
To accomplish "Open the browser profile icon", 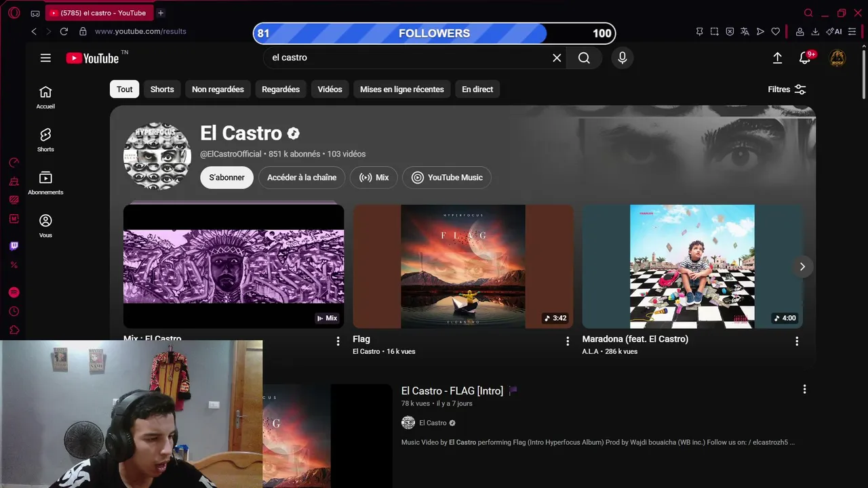I will coord(800,31).
